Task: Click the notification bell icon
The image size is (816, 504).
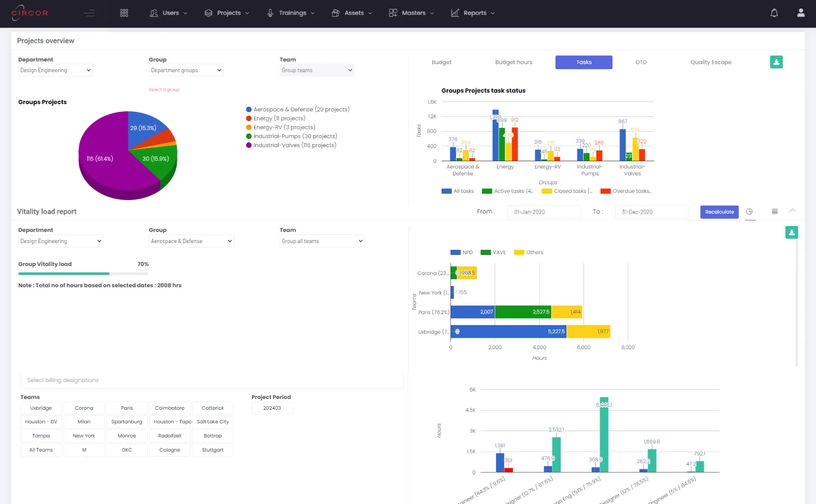Action: tap(774, 13)
